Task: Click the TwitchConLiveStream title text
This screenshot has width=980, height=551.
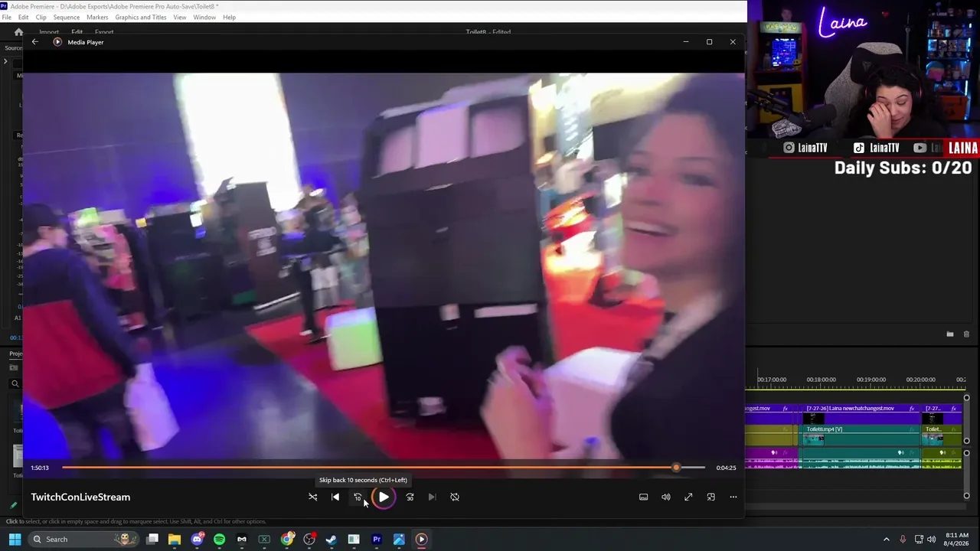Action: coord(80,497)
